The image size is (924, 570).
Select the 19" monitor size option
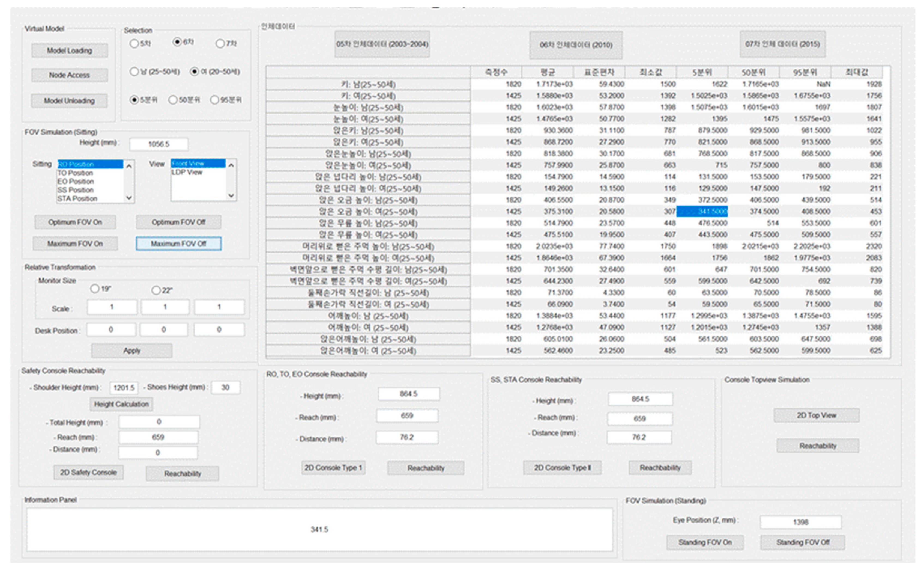(x=95, y=289)
